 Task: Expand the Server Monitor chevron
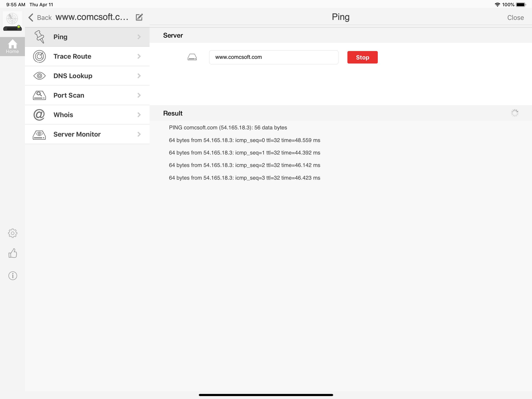pos(139,134)
